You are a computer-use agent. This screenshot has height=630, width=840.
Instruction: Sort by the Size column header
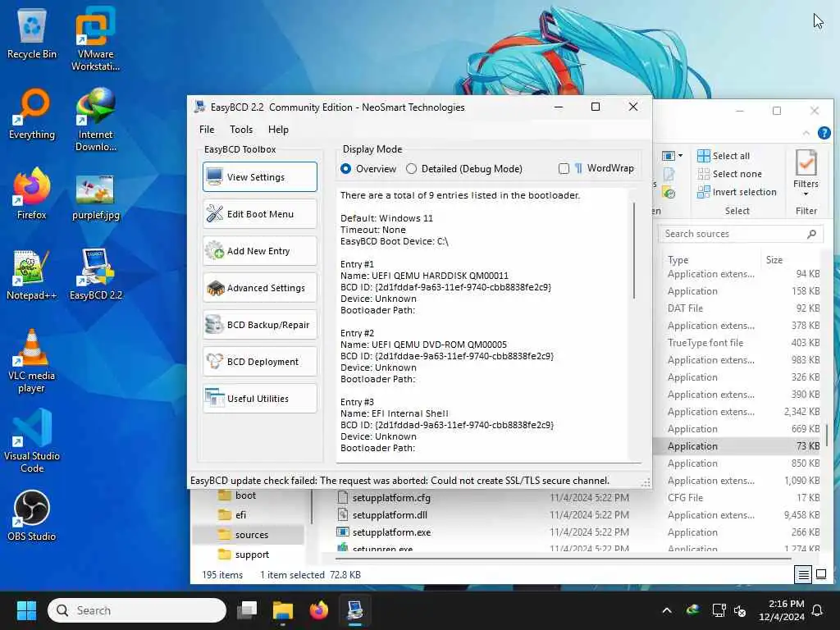coord(774,260)
